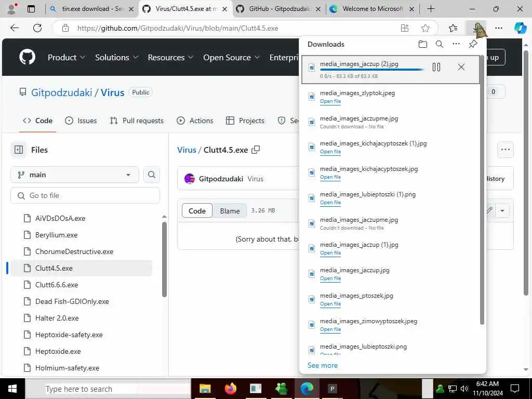532x399 pixels.
Task: Click the Windows Type here to search box
Action: pyautogui.click(x=108, y=389)
